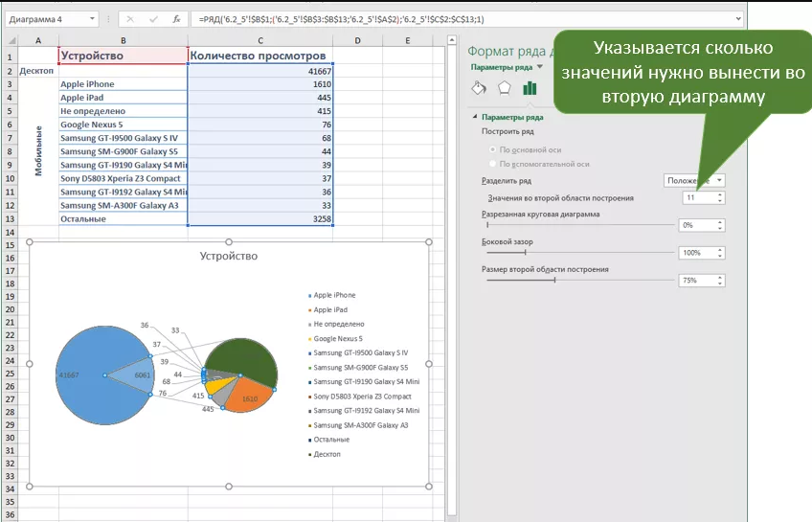Click the vertical 'Мобильные' merged cell

[x=37, y=151]
